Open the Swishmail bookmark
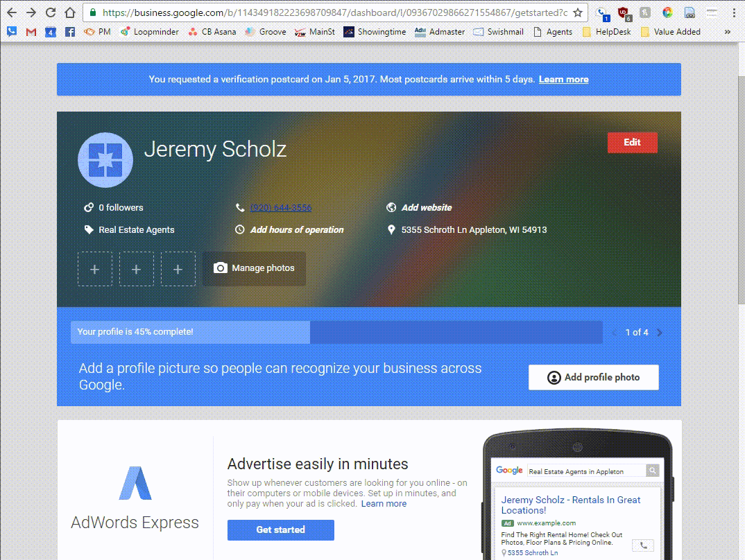The width and height of the screenshot is (745, 560). click(x=499, y=32)
